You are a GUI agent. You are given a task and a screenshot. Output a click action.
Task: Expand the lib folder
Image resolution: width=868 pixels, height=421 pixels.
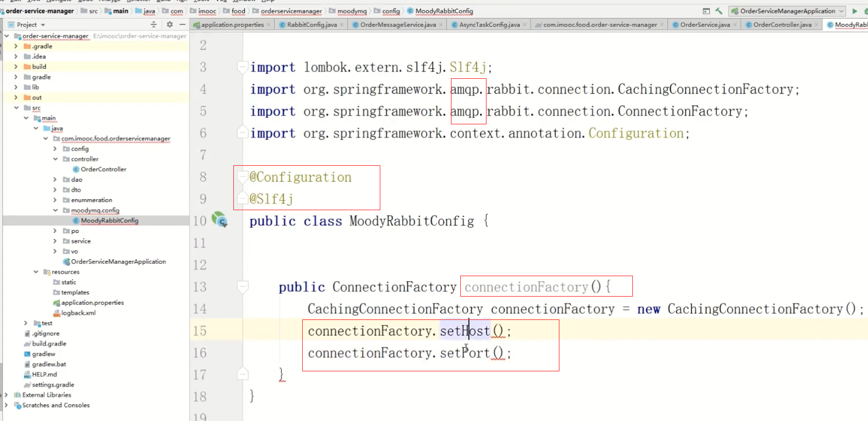pos(16,87)
